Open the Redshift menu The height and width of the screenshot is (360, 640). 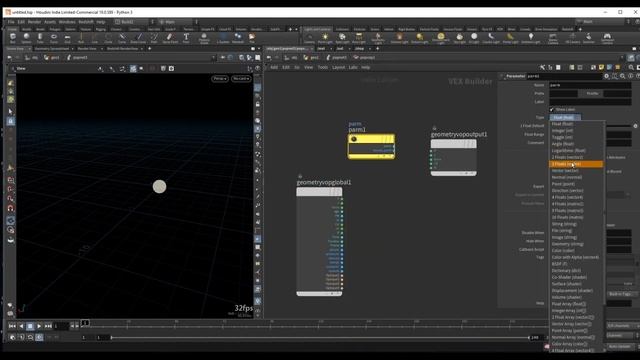tap(86, 22)
